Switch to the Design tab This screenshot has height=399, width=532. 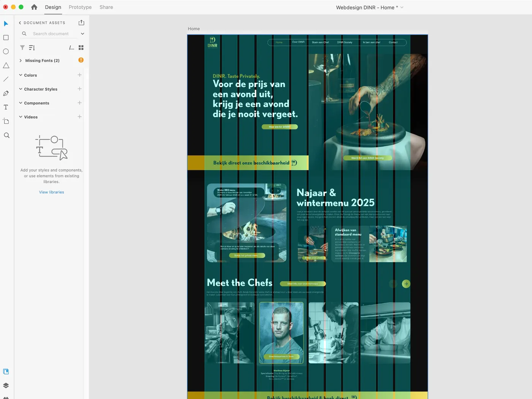[53, 7]
